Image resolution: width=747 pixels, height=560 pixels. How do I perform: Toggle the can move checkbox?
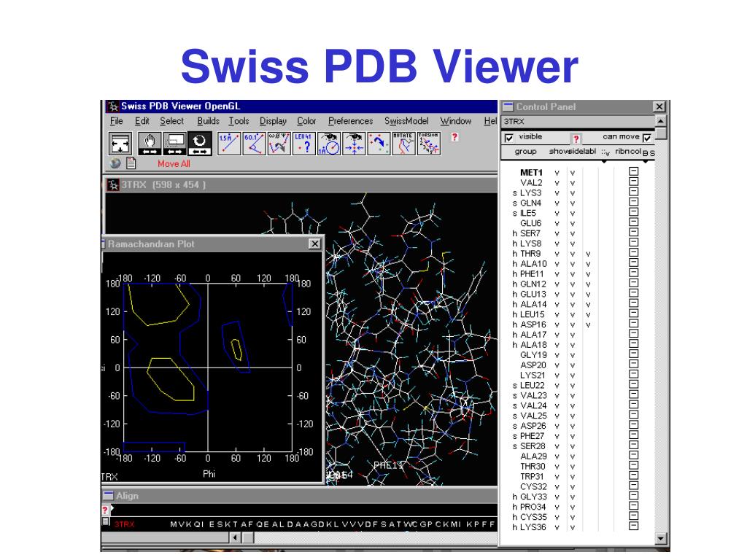point(647,138)
